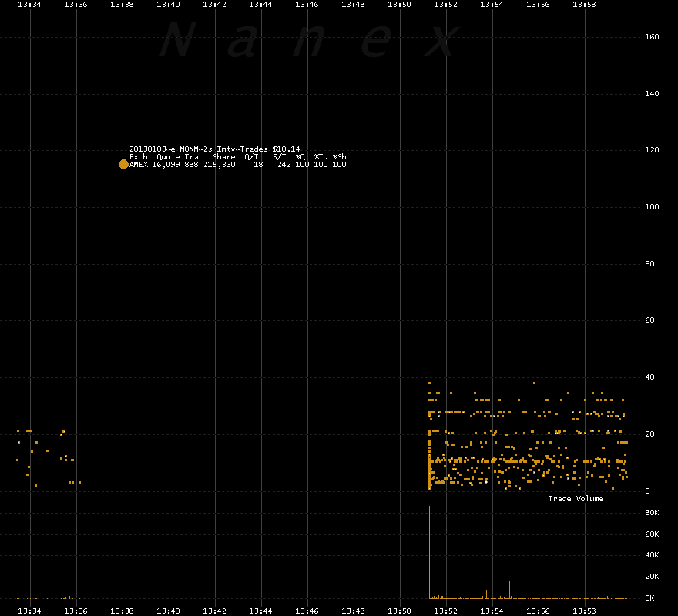Click the '13:48' label on the bottom time axis
Image resolution: width=678 pixels, height=616 pixels.
(354, 611)
